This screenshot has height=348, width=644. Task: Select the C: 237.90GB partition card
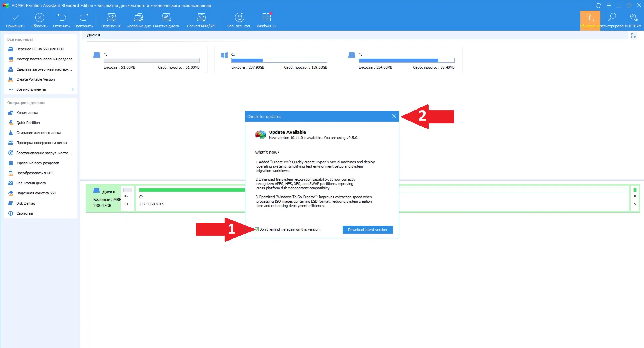[x=275, y=59]
